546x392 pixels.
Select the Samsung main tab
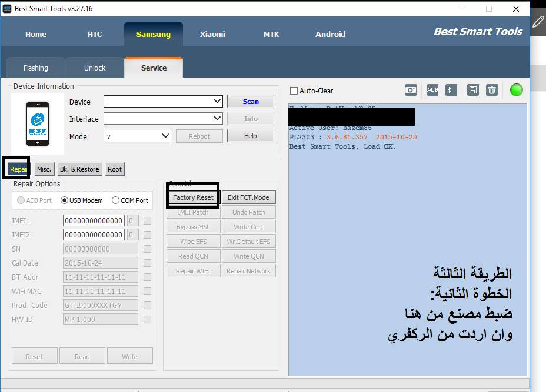pyautogui.click(x=154, y=34)
